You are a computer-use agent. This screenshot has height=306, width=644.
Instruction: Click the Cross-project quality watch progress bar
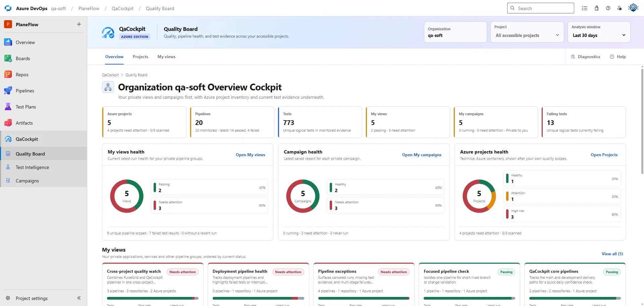pos(153,298)
